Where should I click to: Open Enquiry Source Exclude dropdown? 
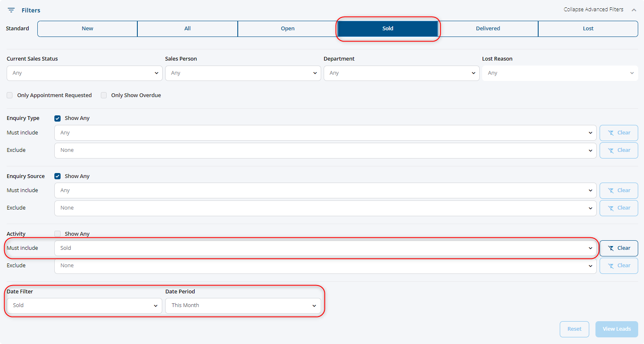click(325, 208)
